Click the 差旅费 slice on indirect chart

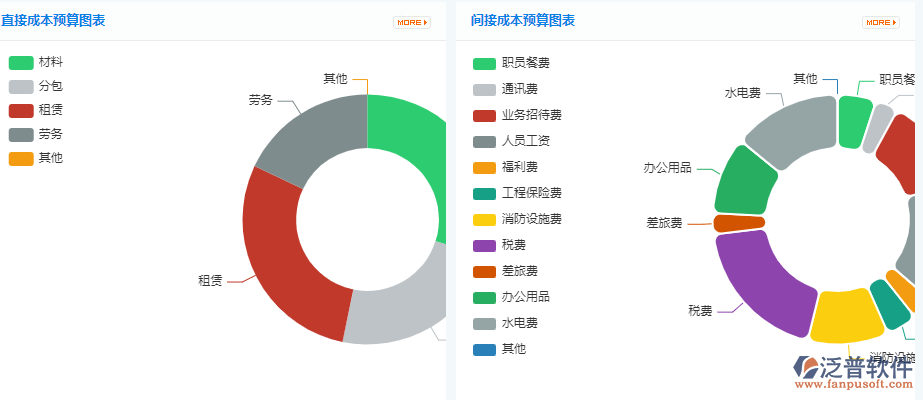point(740,223)
